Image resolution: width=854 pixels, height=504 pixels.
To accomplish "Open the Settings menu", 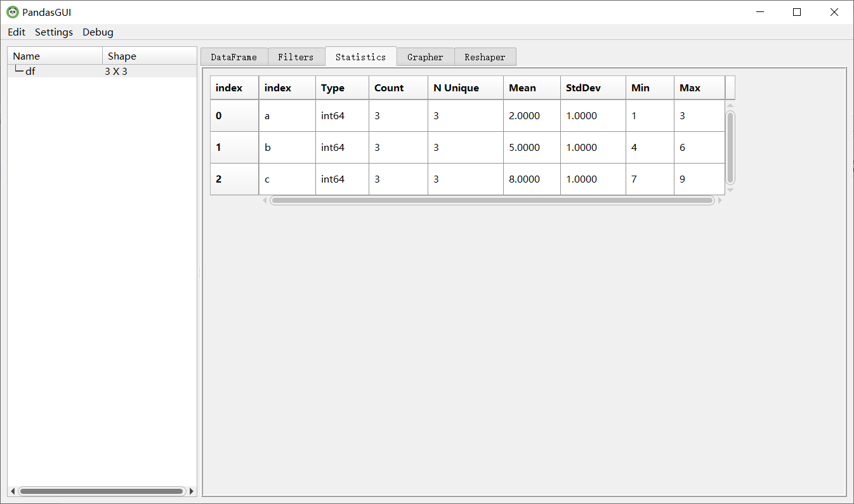I will tap(54, 32).
